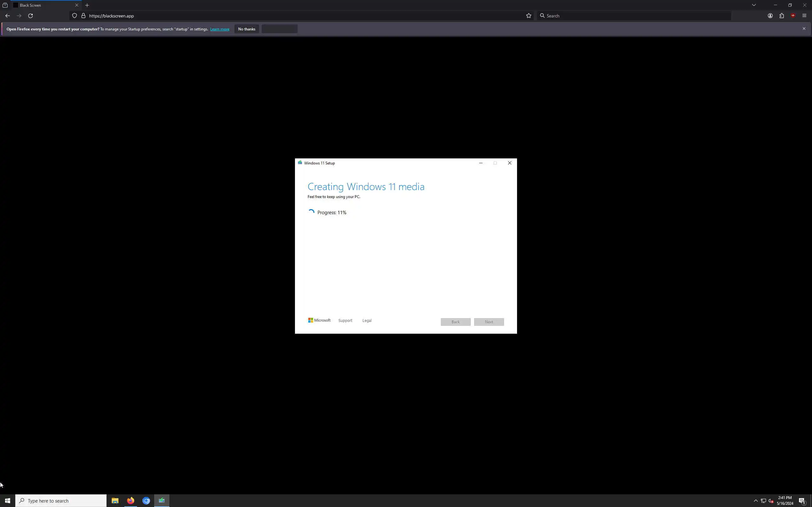Open the Firefox hamburger menu

point(804,16)
